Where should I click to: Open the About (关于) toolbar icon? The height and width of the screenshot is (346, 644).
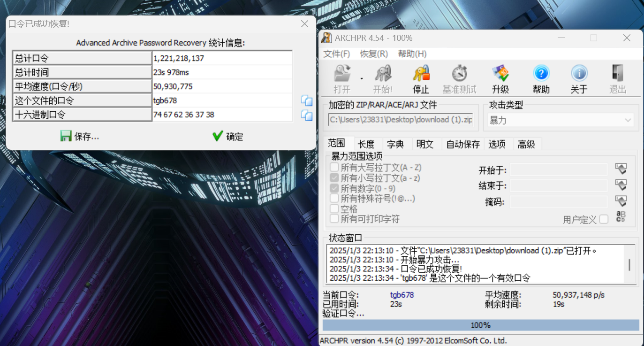[x=579, y=79]
